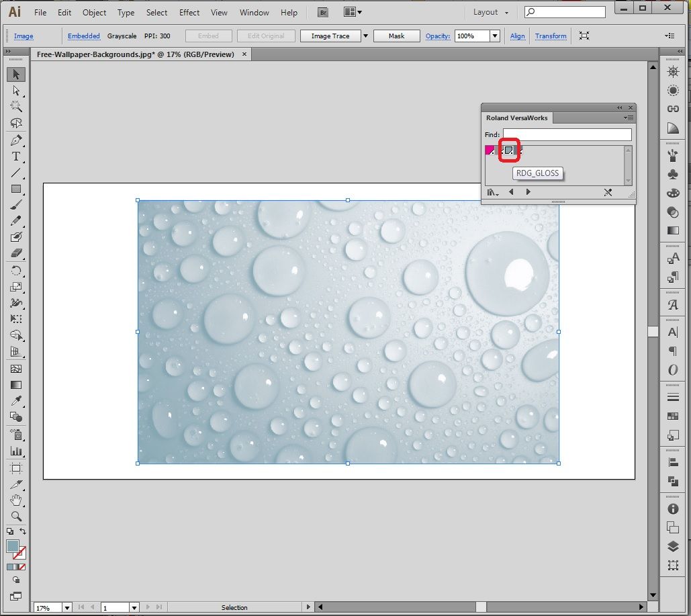691x616 pixels.
Task: Select the Hand tool
Action: [16, 500]
